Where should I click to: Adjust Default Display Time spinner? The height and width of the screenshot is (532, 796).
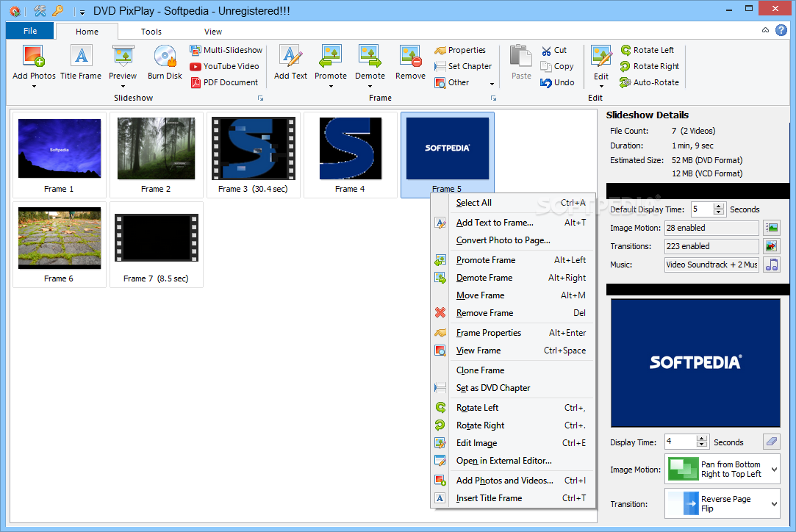tap(718, 209)
